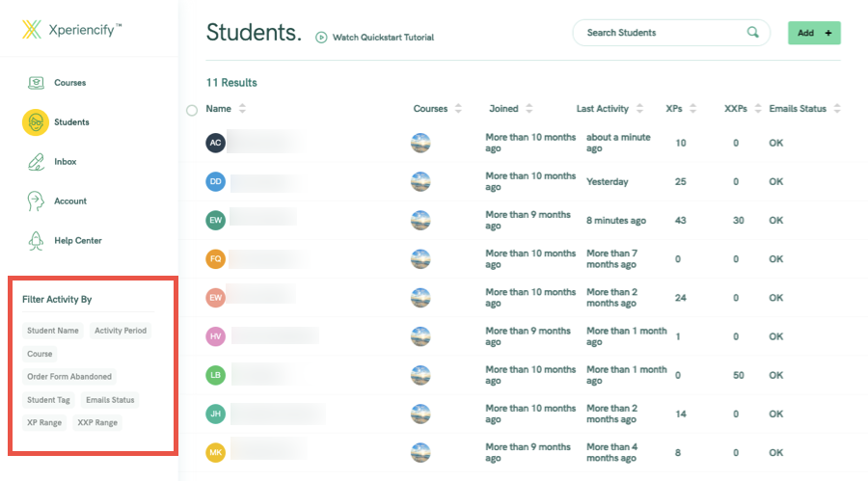The width and height of the screenshot is (868, 481).
Task: Toggle the select-all circle beside Name
Action: point(192,110)
